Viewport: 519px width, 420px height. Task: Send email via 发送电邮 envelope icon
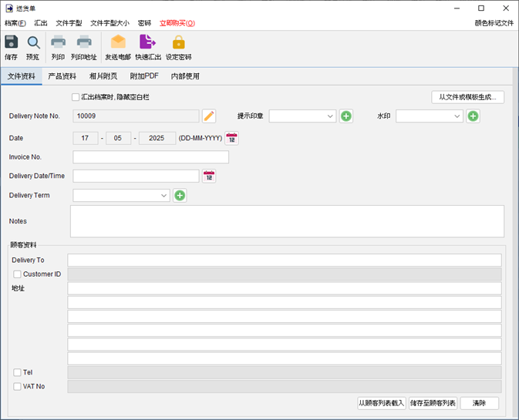118,47
